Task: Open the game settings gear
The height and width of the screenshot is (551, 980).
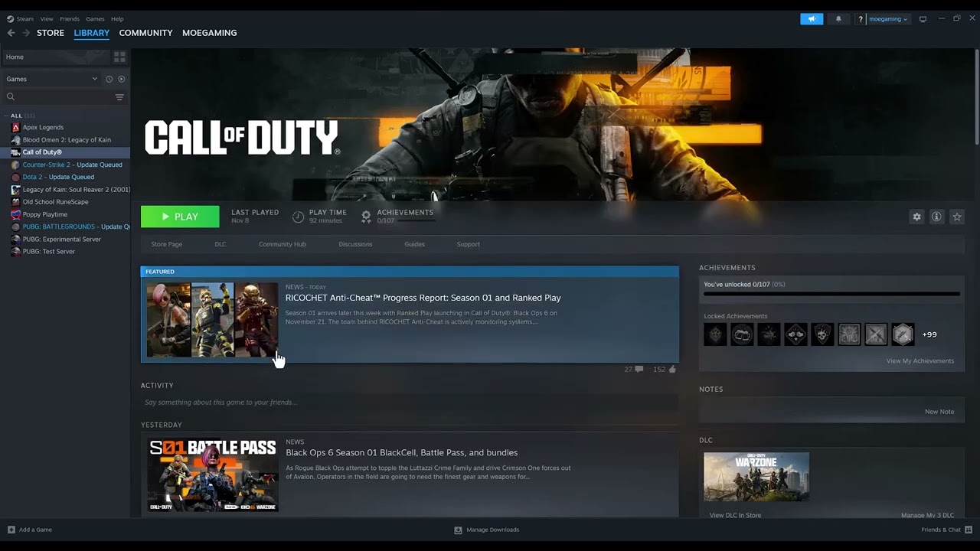Action: [916, 217]
